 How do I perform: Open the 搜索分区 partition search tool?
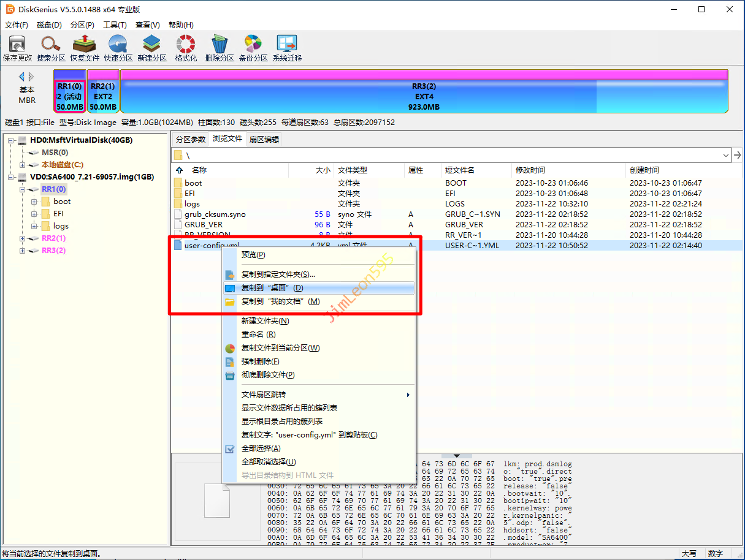(50, 48)
